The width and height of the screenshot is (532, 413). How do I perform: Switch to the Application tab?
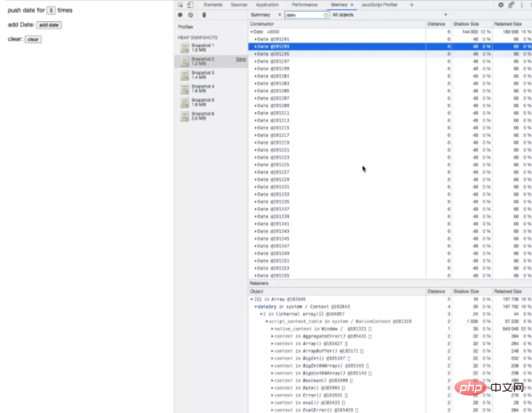267,5
